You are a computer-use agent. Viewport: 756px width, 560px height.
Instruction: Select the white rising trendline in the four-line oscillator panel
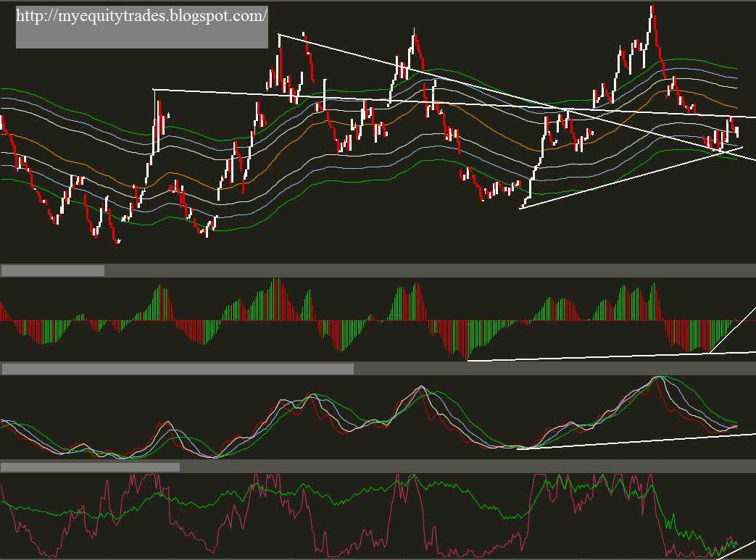(x=636, y=441)
